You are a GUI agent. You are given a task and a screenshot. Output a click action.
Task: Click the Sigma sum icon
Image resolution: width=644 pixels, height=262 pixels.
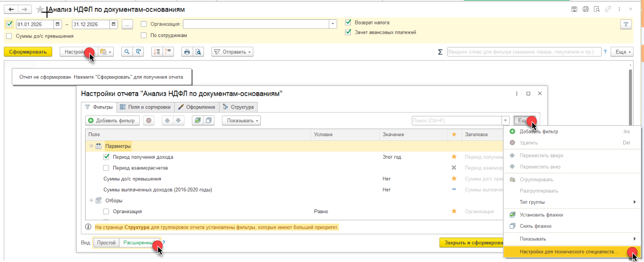[440, 52]
